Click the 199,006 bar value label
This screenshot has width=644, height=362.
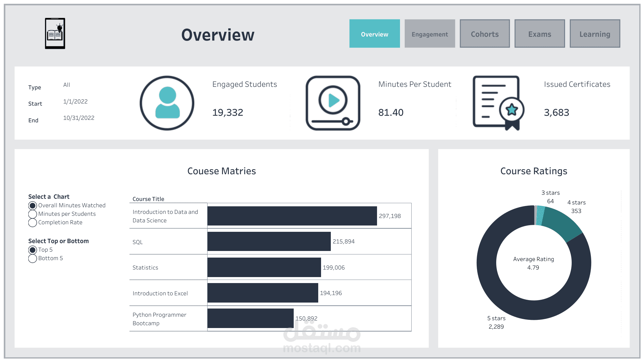coord(334,268)
